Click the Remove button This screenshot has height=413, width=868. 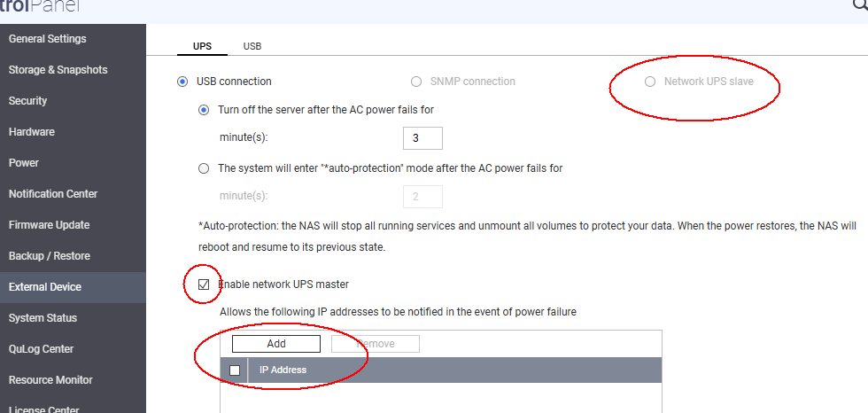tap(376, 344)
